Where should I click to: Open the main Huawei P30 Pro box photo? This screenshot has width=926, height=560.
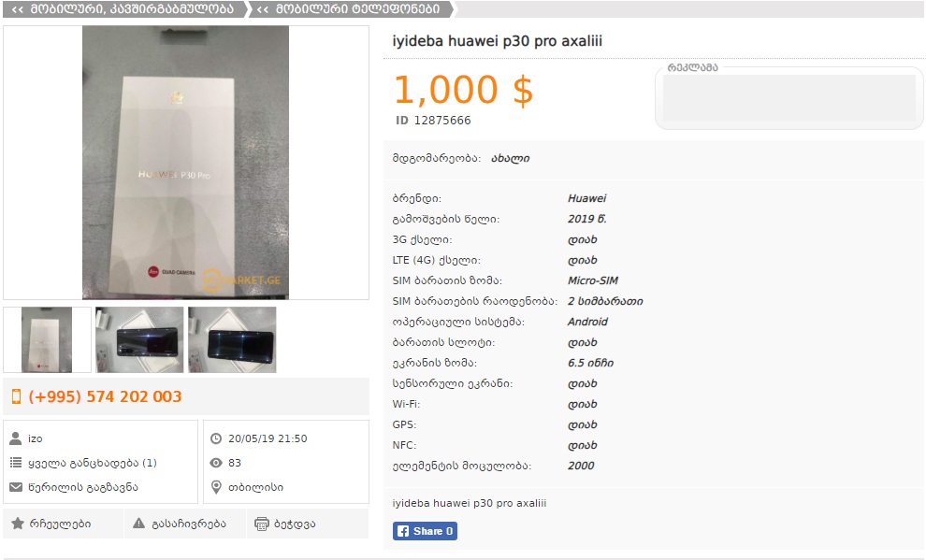pyautogui.click(x=185, y=163)
